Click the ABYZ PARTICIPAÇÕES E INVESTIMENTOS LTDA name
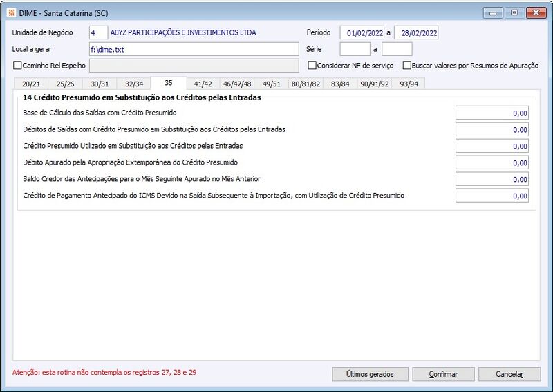This screenshot has width=553, height=392. 183,32
